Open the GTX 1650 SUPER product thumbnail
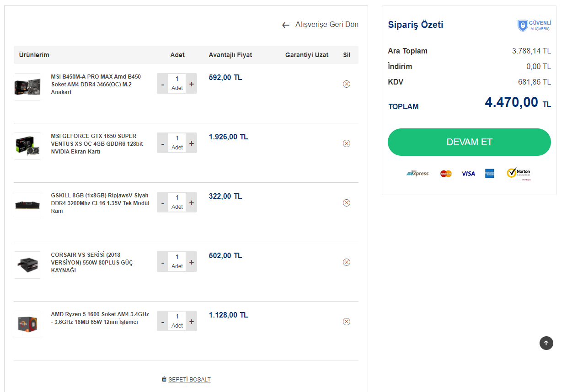This screenshot has height=392, width=567. pos(27,146)
